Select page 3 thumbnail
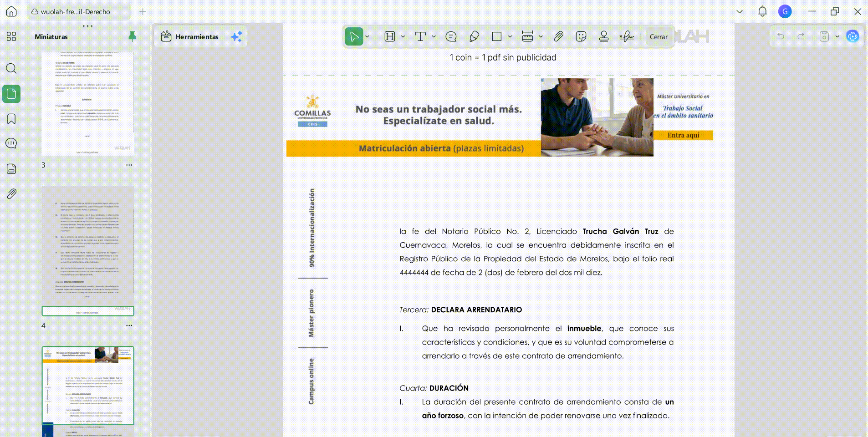 click(88, 104)
